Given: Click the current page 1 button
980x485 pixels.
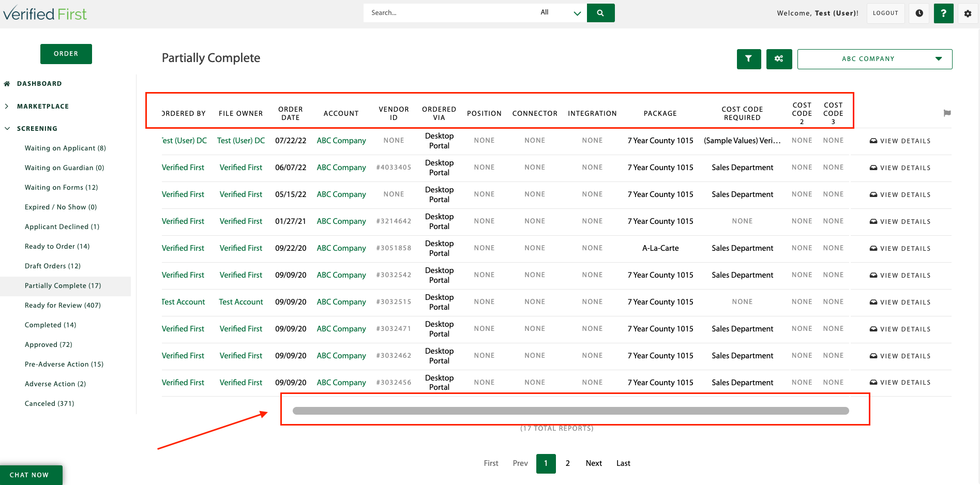Looking at the screenshot, I should coord(546,464).
